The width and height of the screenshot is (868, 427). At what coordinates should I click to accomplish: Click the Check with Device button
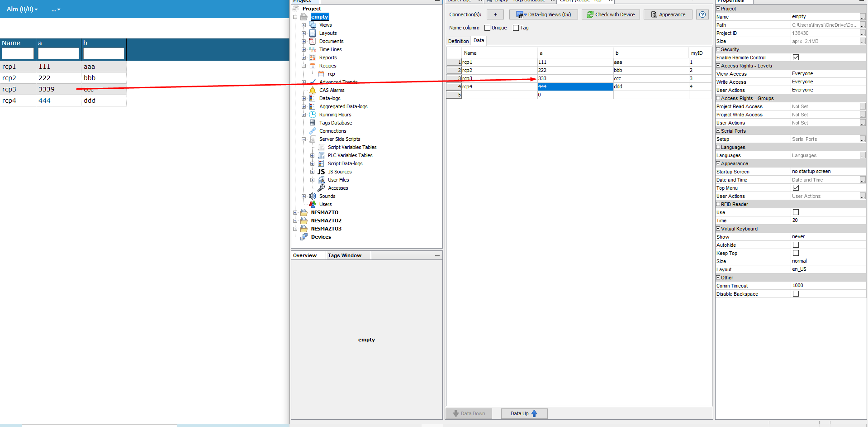pyautogui.click(x=611, y=14)
